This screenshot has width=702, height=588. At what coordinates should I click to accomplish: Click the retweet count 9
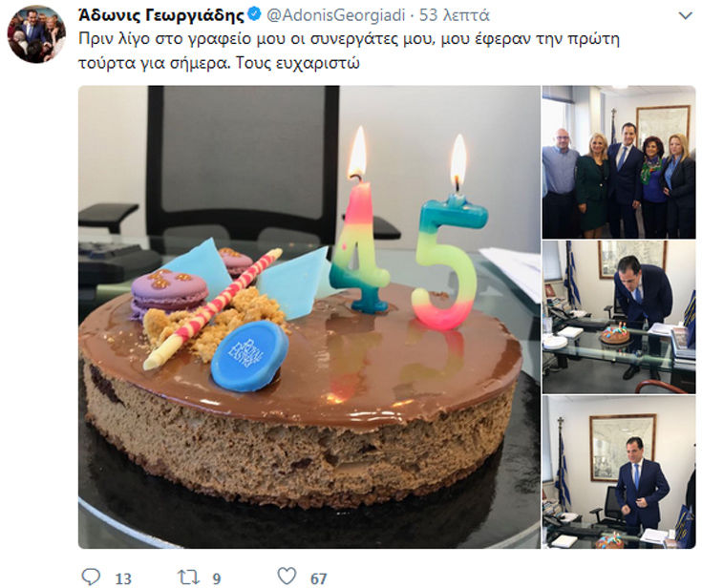[x=217, y=578]
